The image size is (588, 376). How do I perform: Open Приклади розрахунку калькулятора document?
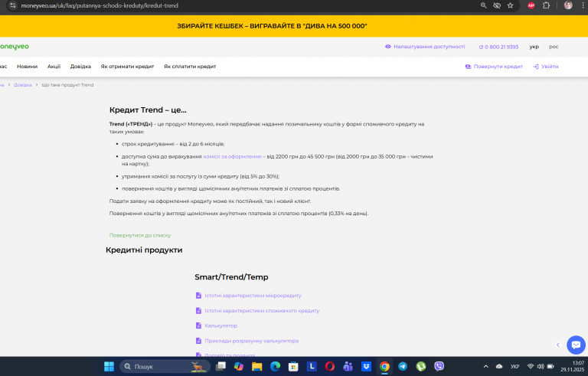(x=252, y=341)
